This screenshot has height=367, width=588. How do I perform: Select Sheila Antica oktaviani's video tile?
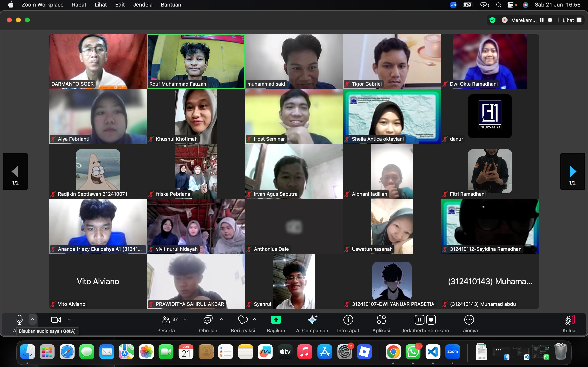392,116
